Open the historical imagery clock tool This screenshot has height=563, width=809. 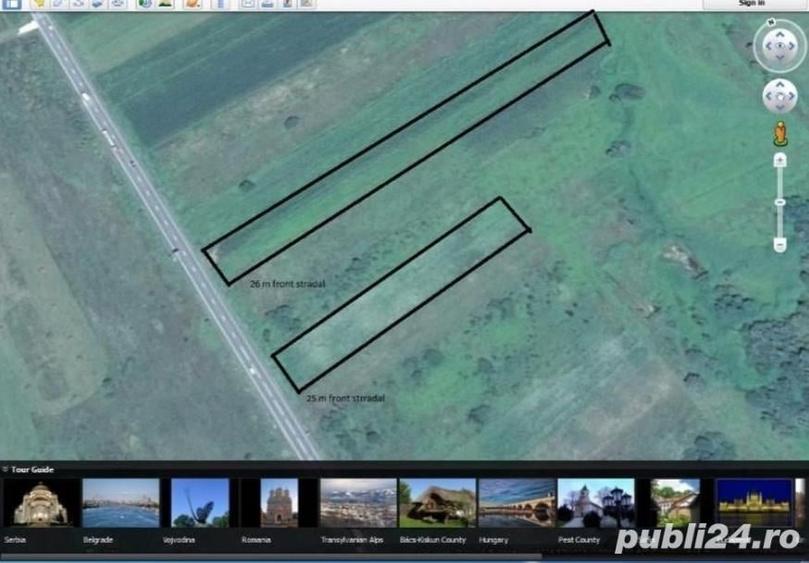[146, 4]
